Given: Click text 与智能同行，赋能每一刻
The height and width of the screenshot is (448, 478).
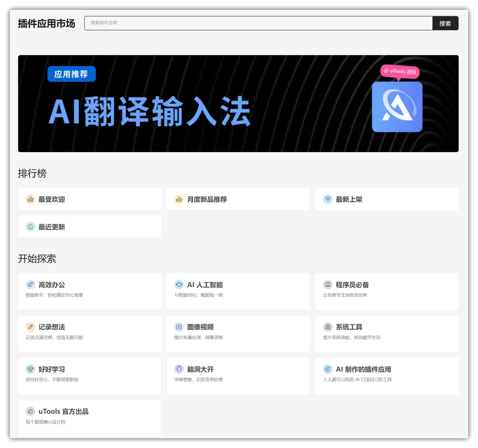Looking at the screenshot, I should point(198,295).
